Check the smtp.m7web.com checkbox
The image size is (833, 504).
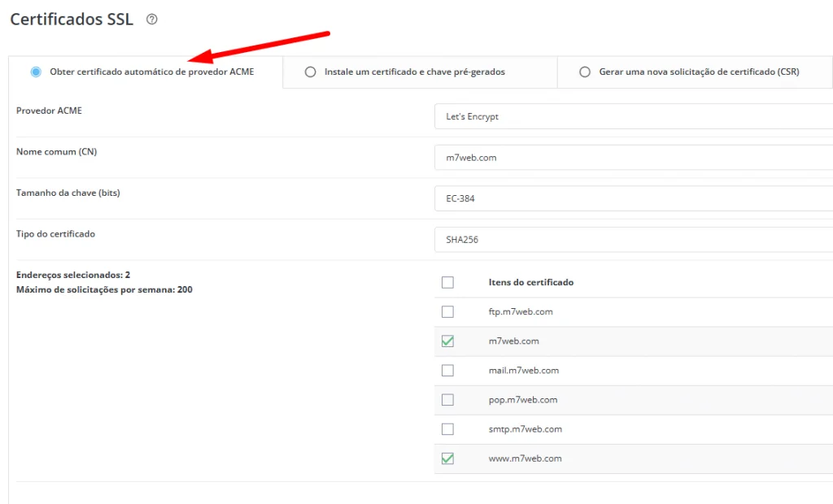point(448,428)
